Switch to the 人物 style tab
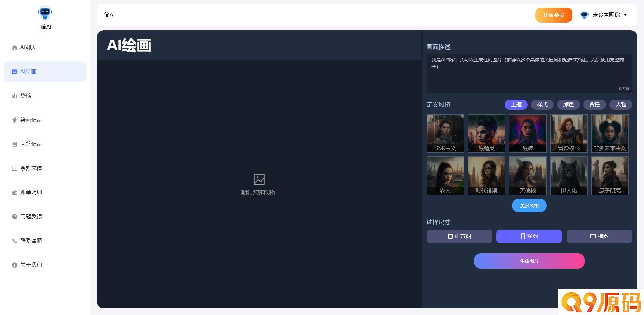Image resolution: width=644 pixels, height=315 pixels. 621,105
